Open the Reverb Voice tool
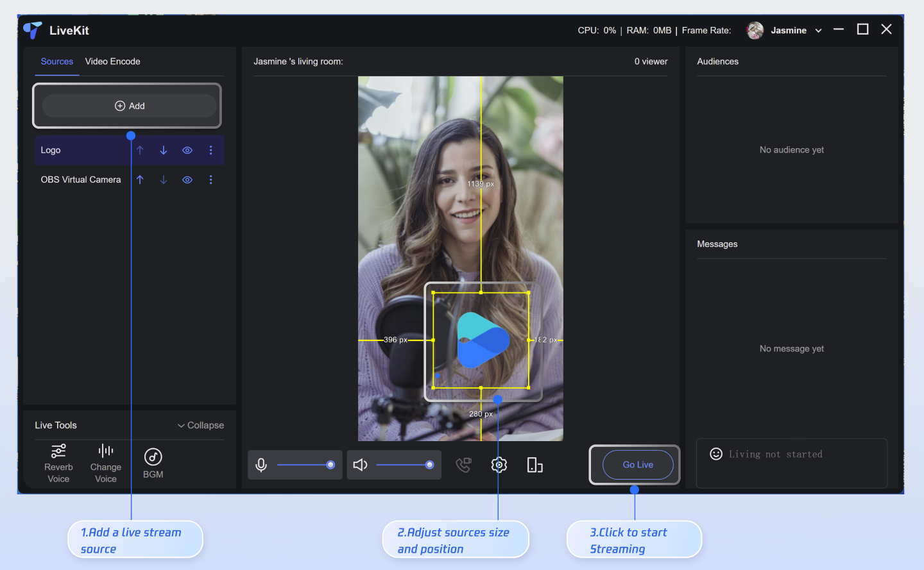The width and height of the screenshot is (924, 570). (x=58, y=463)
